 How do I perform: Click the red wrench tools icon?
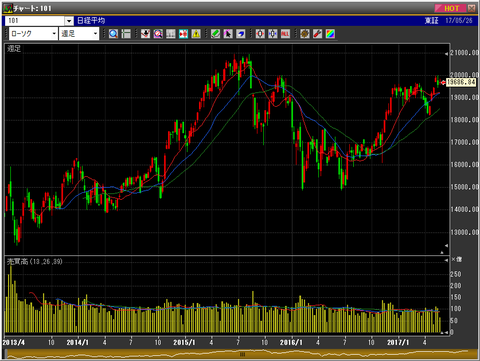point(317,34)
